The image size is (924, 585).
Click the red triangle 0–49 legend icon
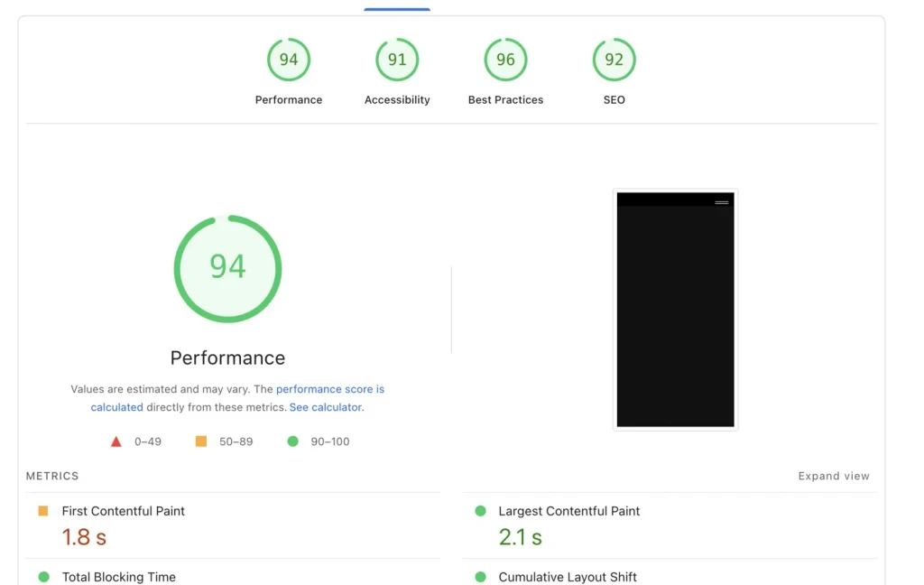click(116, 441)
